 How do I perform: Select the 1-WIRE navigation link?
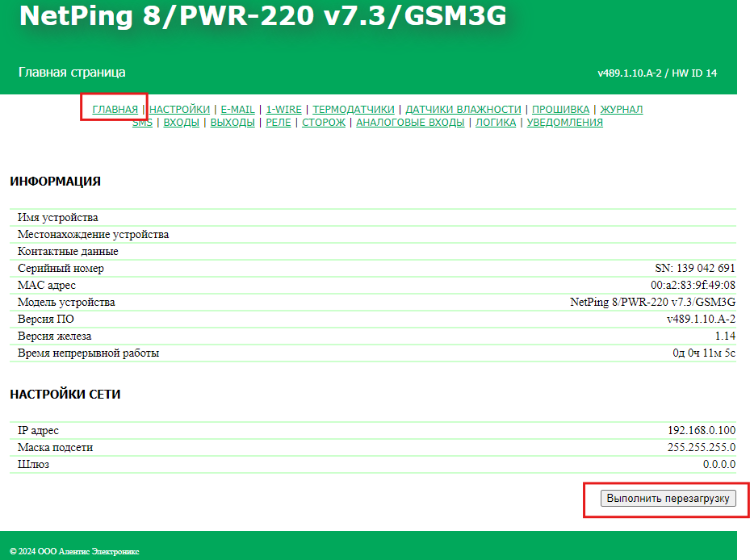pyautogui.click(x=283, y=109)
